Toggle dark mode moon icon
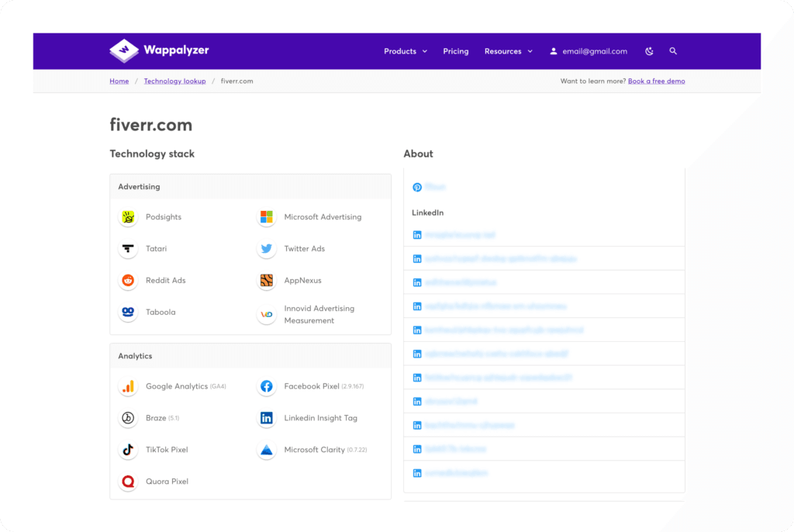Image resolution: width=794 pixels, height=532 pixels. 649,51
